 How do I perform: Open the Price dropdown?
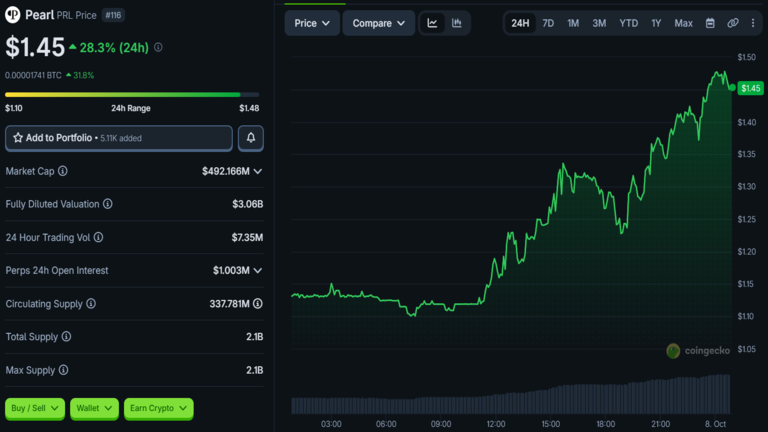312,23
